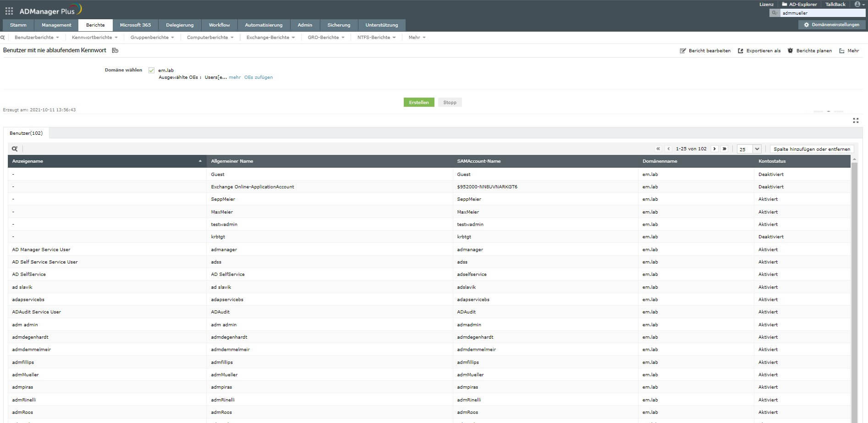Switch to the Automatisierung tab

(x=264, y=25)
